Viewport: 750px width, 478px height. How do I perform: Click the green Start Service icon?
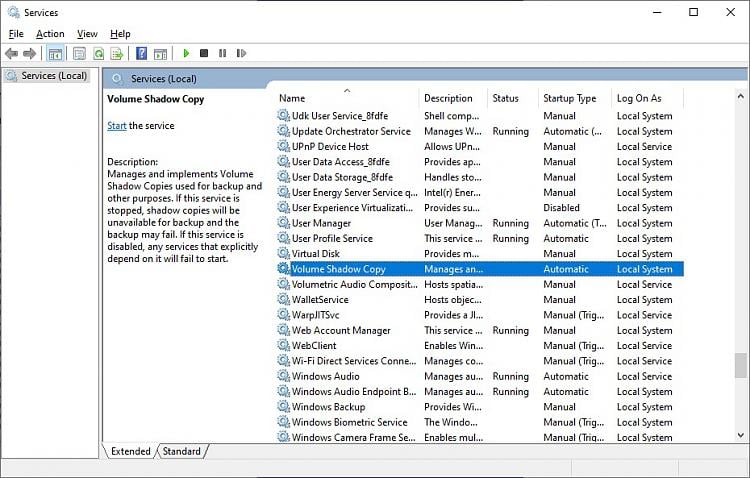point(187,53)
